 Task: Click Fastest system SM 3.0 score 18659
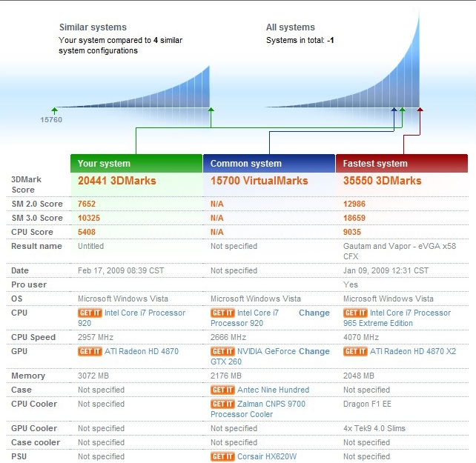354,218
